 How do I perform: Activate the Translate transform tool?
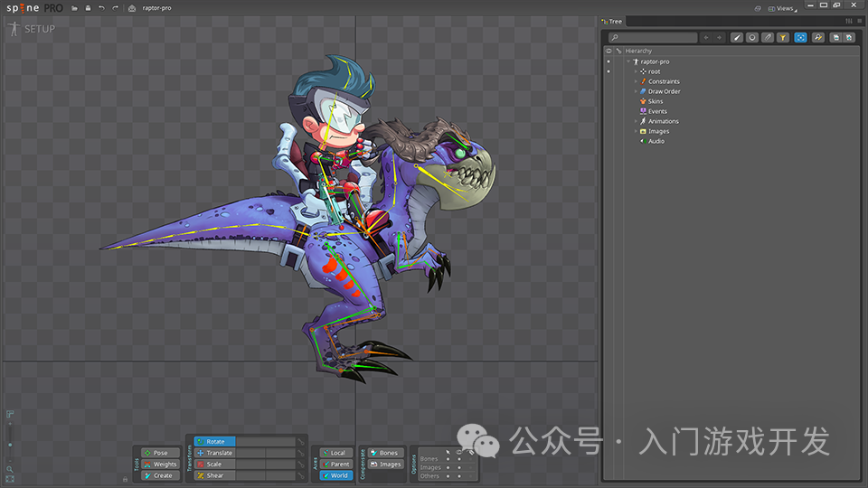(215, 453)
